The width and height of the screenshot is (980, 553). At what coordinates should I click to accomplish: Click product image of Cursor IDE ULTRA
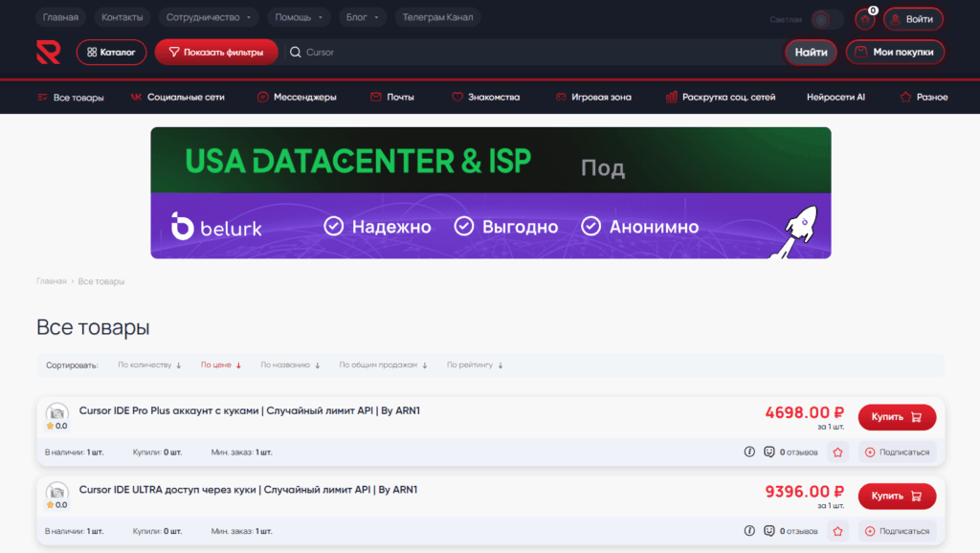pyautogui.click(x=56, y=492)
